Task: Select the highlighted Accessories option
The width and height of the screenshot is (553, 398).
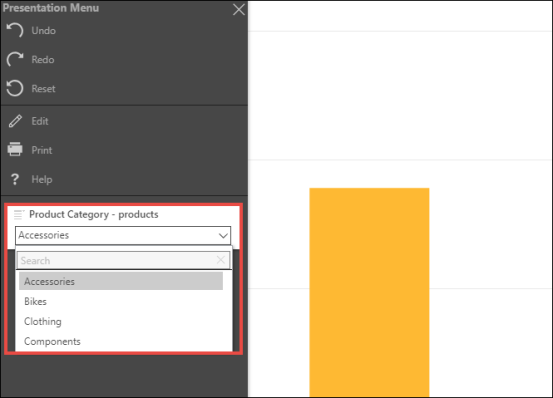Action: pos(121,281)
